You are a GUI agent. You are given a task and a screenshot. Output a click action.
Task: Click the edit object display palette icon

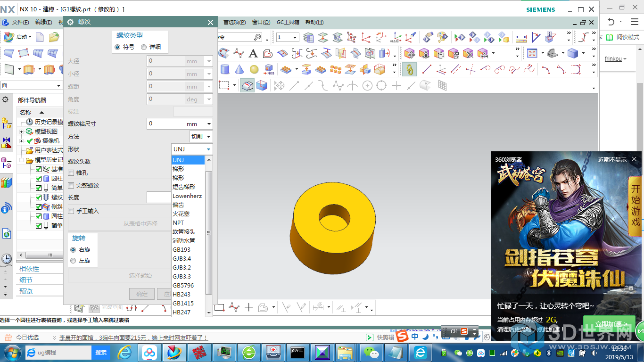tap(442, 37)
